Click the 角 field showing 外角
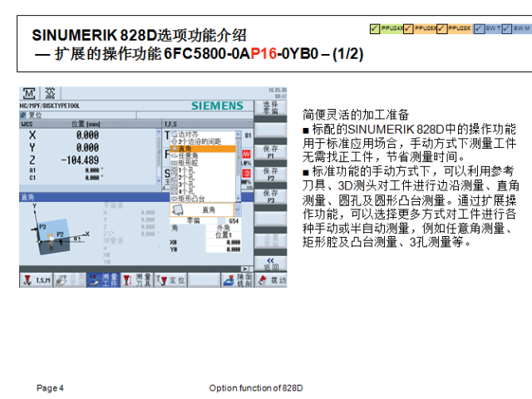Screen dimensions: 532x399 [x=224, y=227]
